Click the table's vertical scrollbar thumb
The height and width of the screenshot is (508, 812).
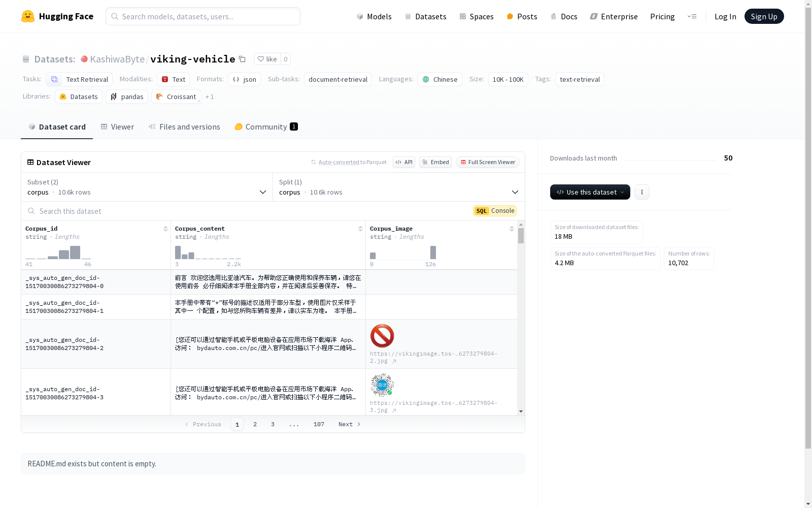(521, 235)
